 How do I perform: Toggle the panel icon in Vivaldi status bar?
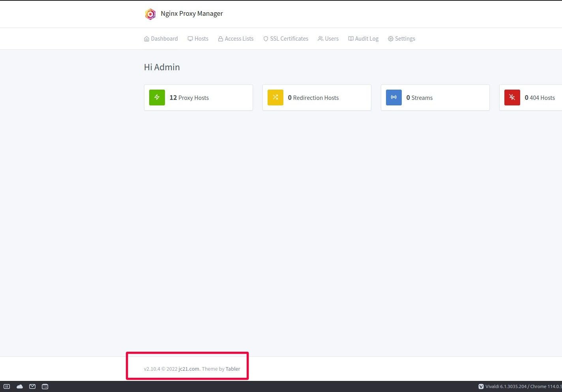7,386
